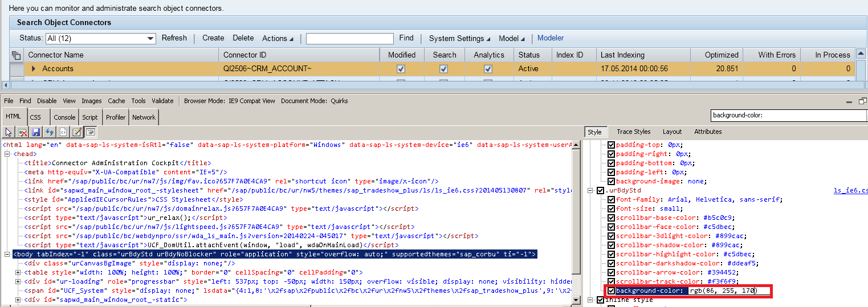The width and height of the screenshot is (868, 307).
Task: Click the Delete button
Action: click(x=243, y=38)
